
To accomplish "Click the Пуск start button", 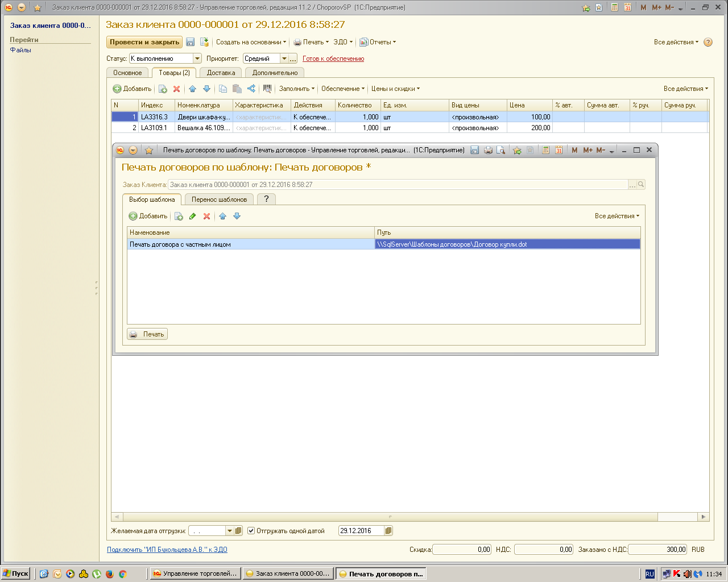I will click(x=15, y=573).
